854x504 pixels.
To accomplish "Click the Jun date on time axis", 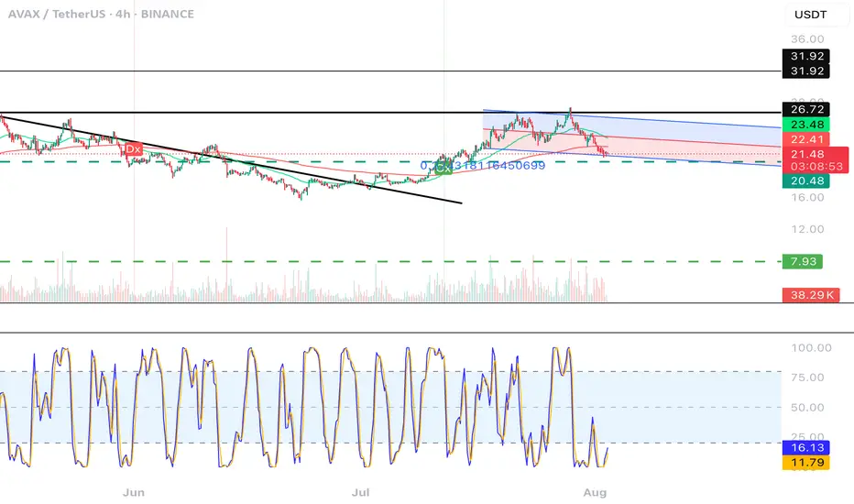I will point(134,493).
